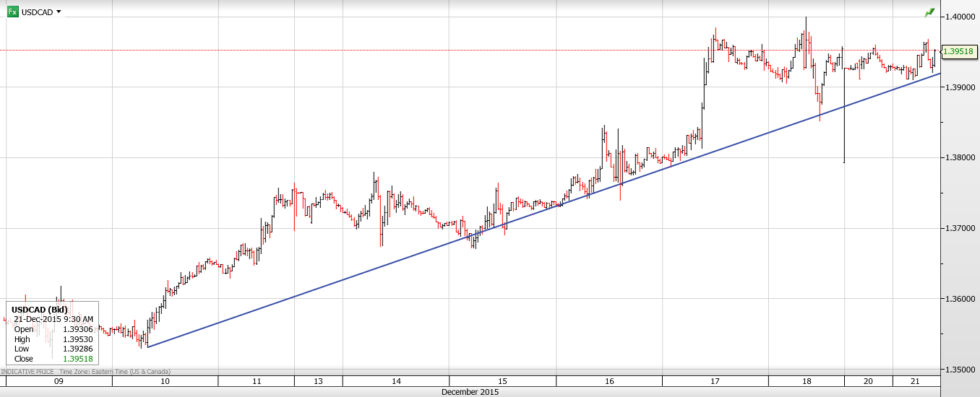The image size is (980, 397).
Task: Click the 1.35000 price axis label
Action: click(x=959, y=370)
